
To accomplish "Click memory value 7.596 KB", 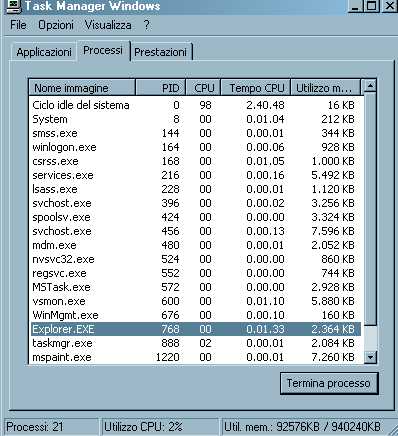I will tap(333, 231).
